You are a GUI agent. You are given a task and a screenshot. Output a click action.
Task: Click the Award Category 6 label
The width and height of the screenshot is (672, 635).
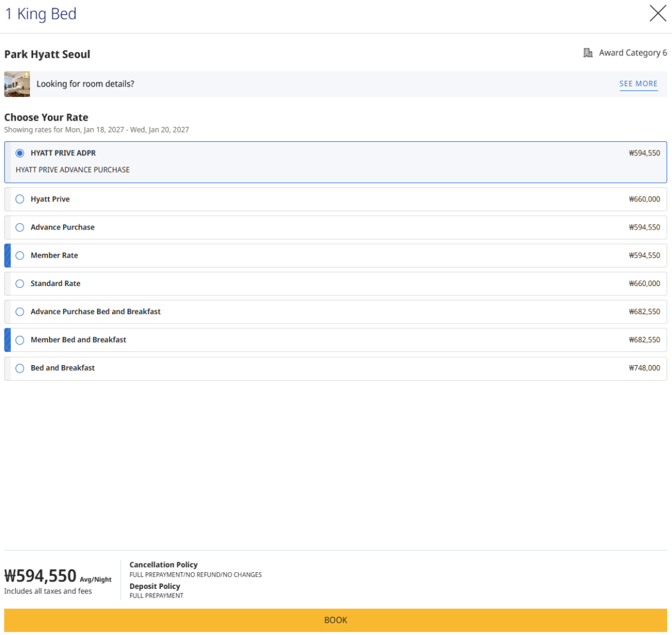point(633,53)
